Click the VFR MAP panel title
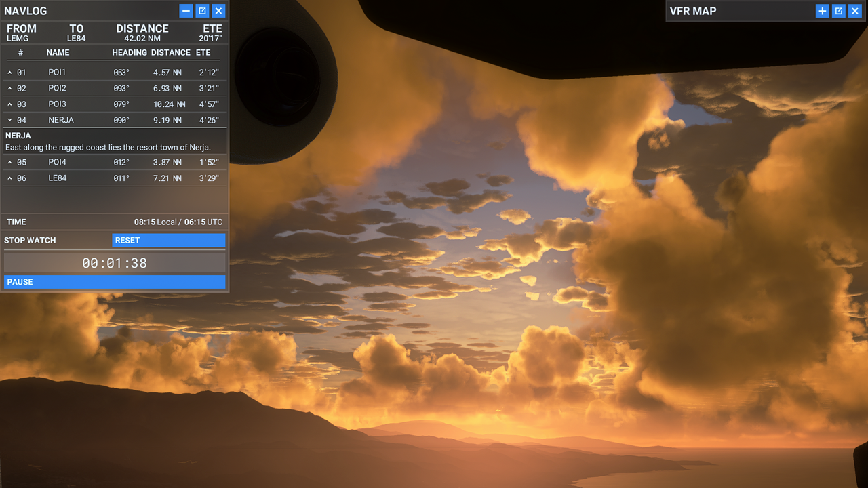The width and height of the screenshot is (868, 488). 693,11
